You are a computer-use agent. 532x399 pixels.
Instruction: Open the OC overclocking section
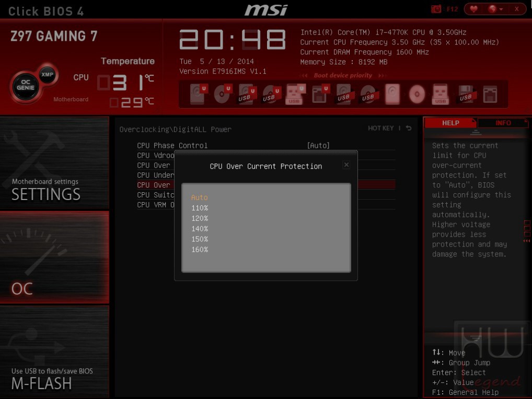click(54, 257)
